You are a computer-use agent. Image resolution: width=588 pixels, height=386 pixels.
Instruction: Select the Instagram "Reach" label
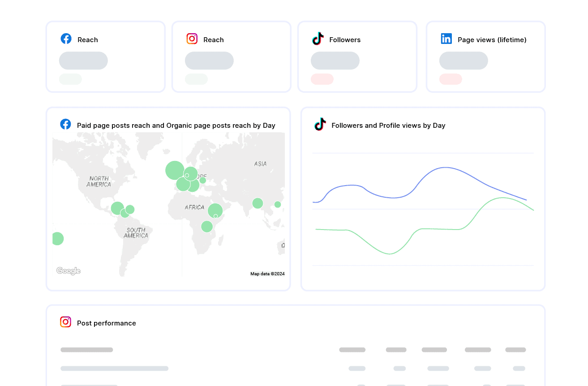coord(214,40)
